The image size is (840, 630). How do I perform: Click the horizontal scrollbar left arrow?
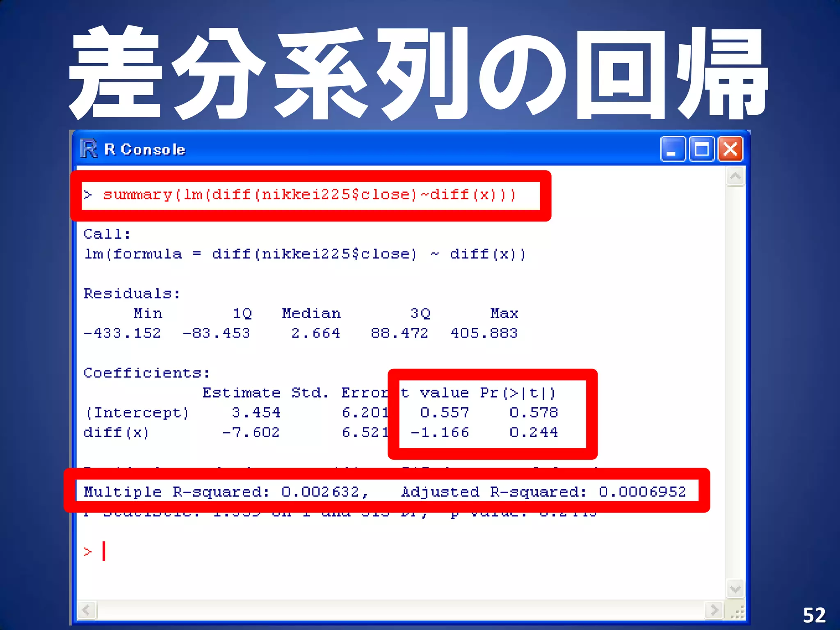point(87,610)
